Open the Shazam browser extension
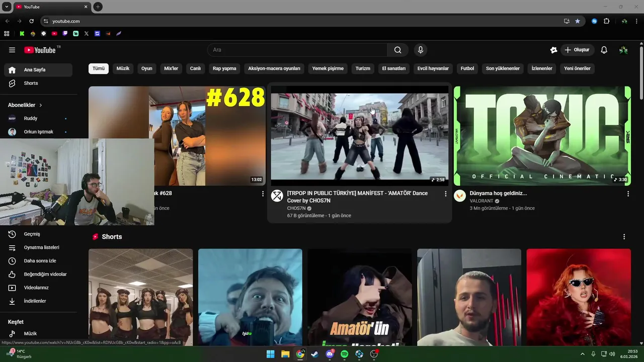 click(594, 21)
